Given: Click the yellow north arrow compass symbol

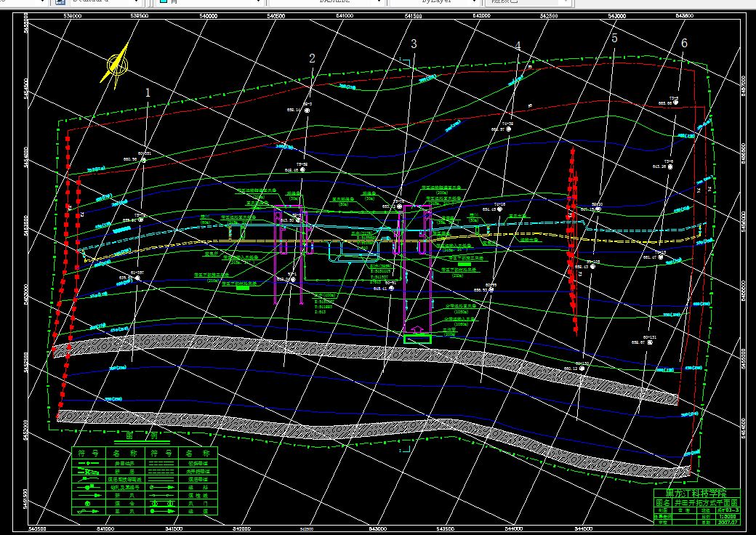Looking at the screenshot, I should tap(116, 65).
